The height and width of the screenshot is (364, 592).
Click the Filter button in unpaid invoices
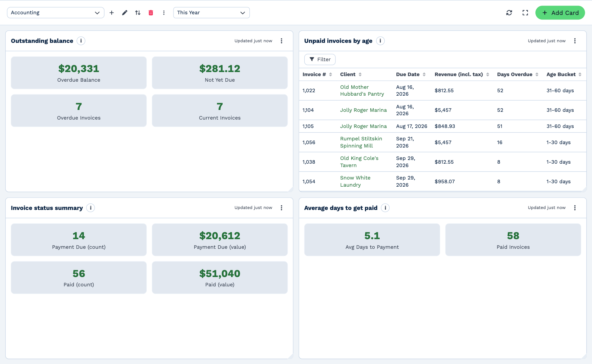coord(320,59)
